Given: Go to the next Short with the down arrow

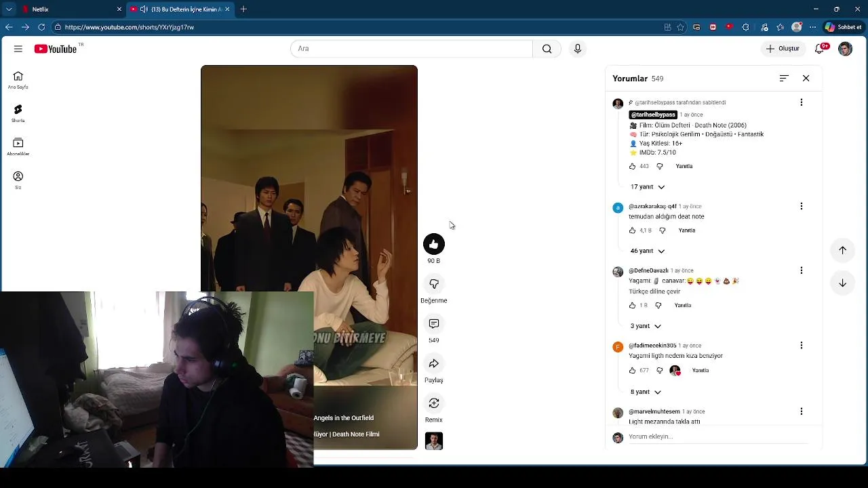Looking at the screenshot, I should 842,283.
